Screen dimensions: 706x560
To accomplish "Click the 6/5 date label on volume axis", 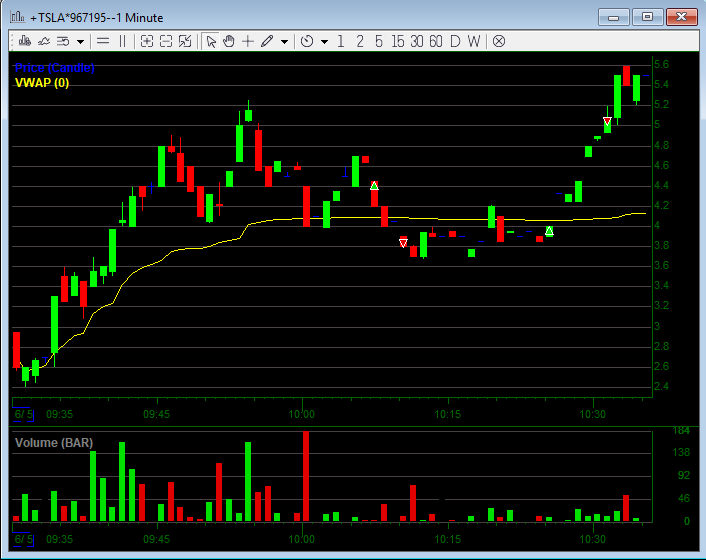I will click(23, 539).
